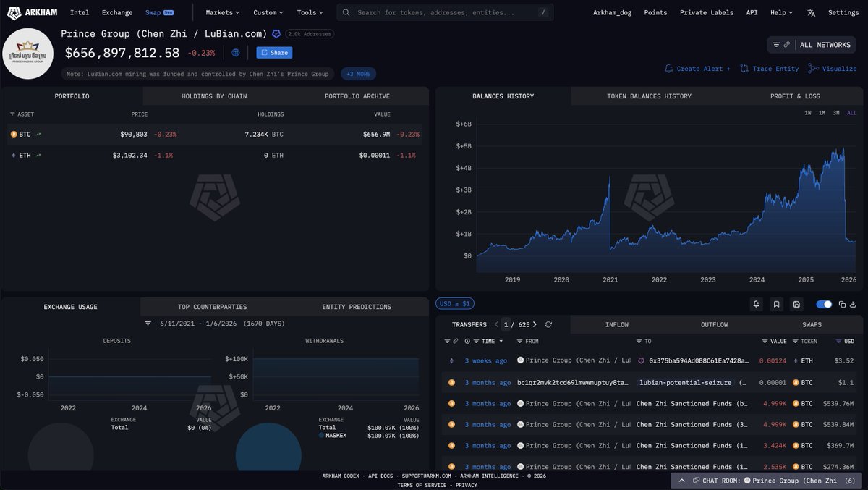
Task: Click the transfers alert bell icon
Action: click(x=756, y=304)
